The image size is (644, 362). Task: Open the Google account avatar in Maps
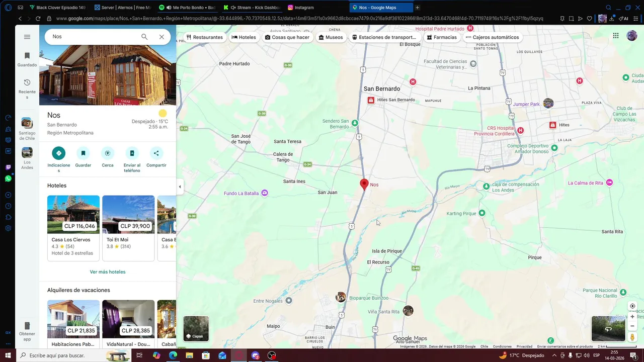click(x=631, y=36)
